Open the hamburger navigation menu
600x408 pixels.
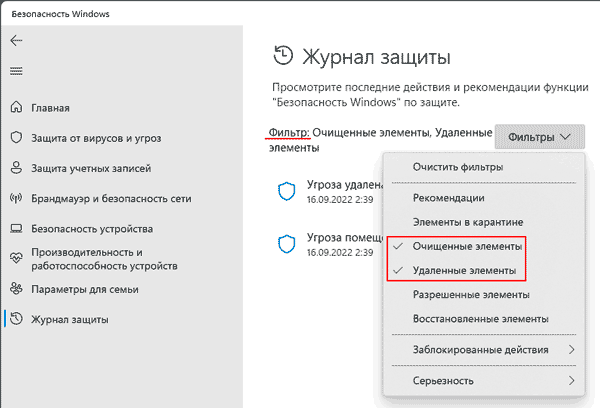point(16,71)
